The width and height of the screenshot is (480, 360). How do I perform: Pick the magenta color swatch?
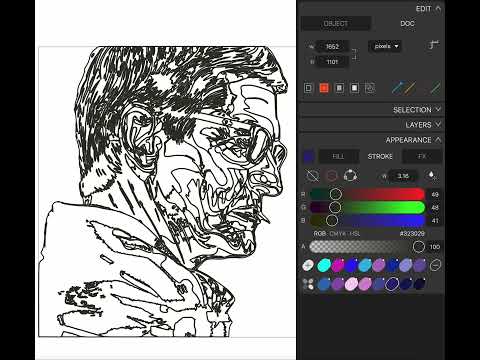(x=338, y=265)
